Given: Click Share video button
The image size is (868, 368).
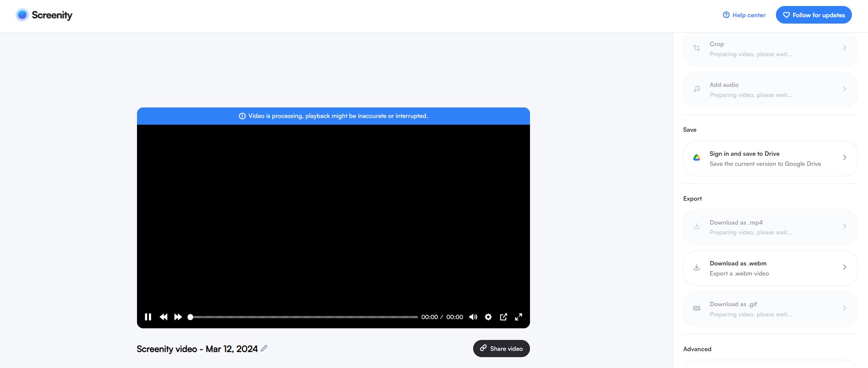Looking at the screenshot, I should click(x=501, y=349).
